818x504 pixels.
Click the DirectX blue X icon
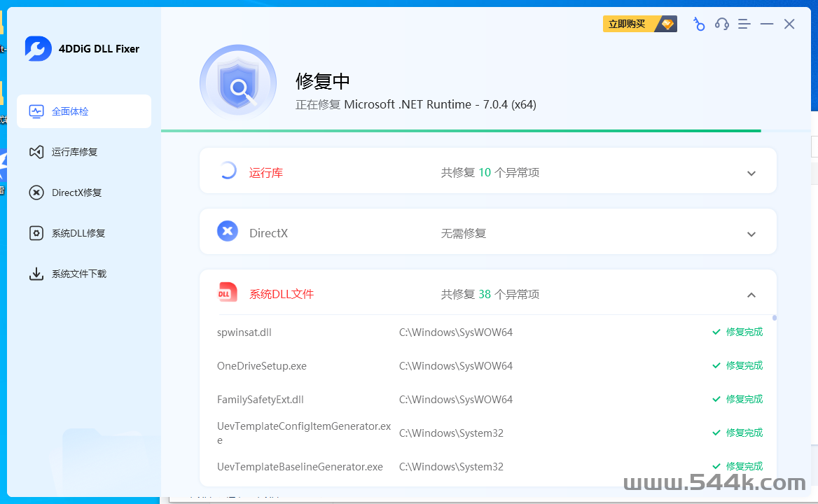[x=228, y=231]
